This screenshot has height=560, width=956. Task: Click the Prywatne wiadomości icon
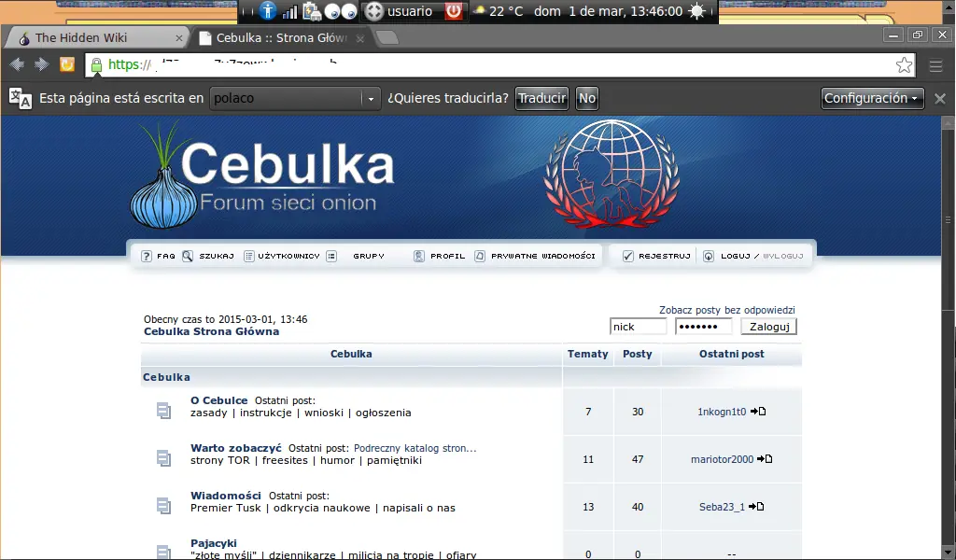coord(480,256)
